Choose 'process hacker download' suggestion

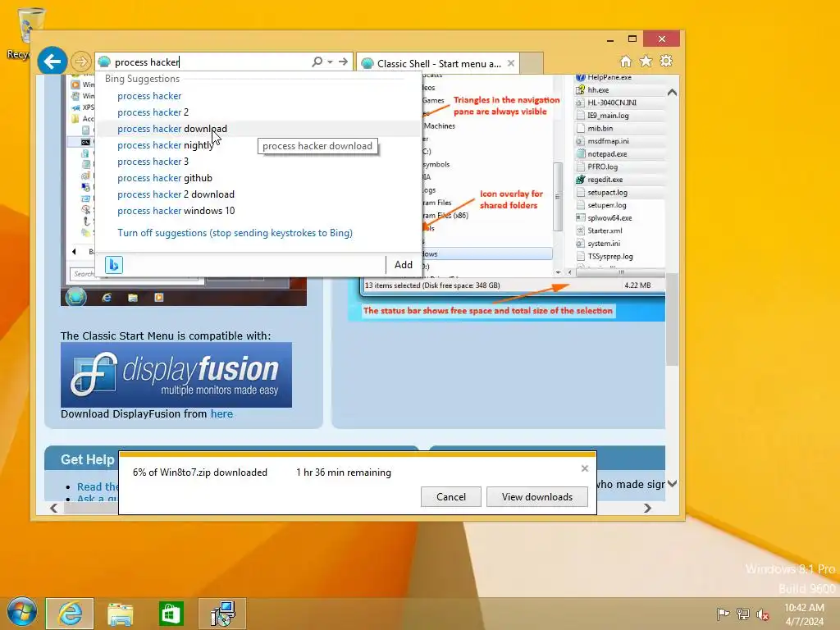pos(172,129)
